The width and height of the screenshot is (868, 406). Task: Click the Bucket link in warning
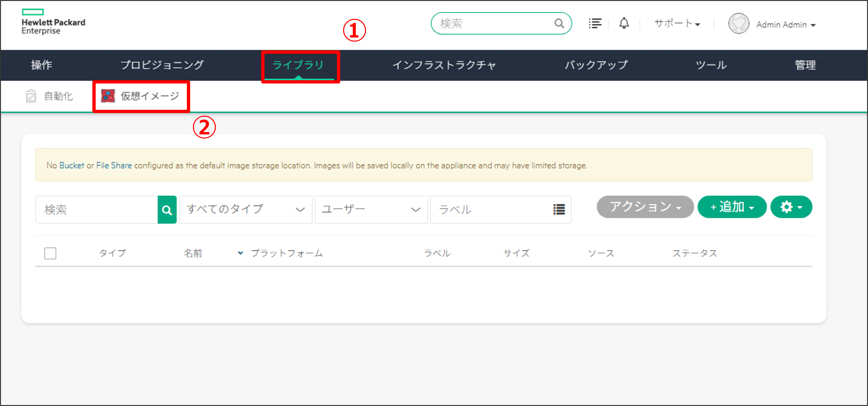pyautogui.click(x=72, y=166)
